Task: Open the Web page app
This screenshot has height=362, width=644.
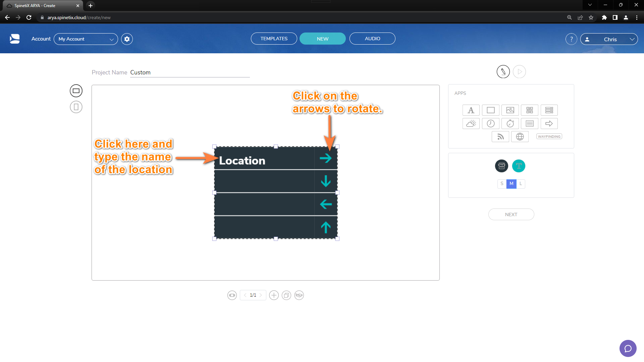Action: [520, 136]
